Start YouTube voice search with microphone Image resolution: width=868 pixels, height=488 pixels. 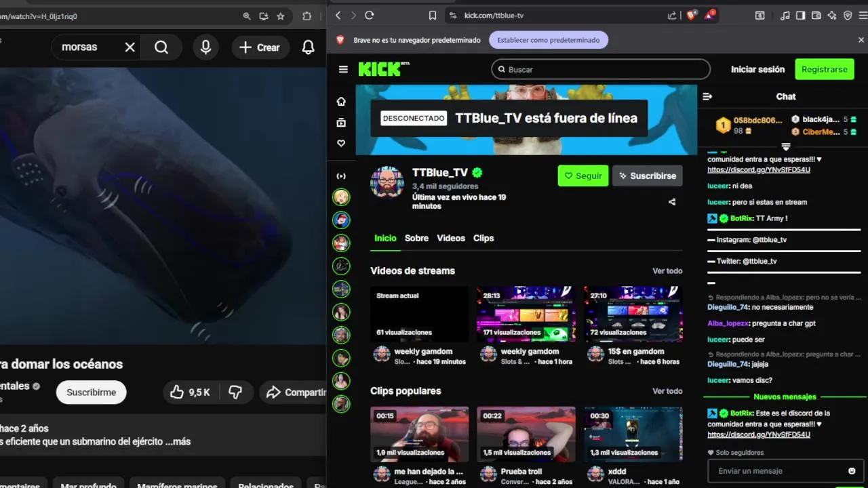[205, 47]
